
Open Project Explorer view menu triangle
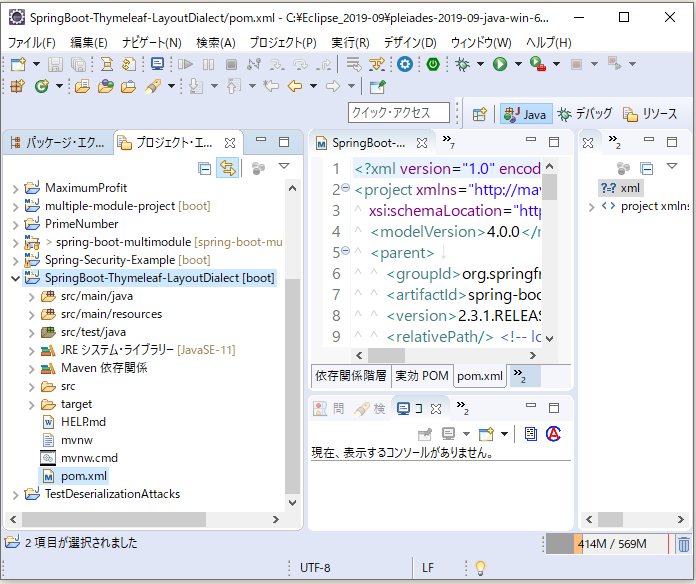pos(284,166)
